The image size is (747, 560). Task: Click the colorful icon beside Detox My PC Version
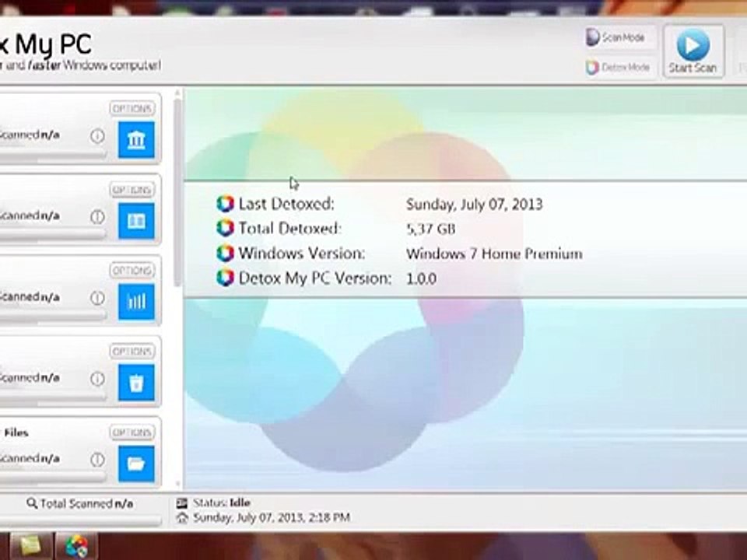pyautogui.click(x=225, y=278)
